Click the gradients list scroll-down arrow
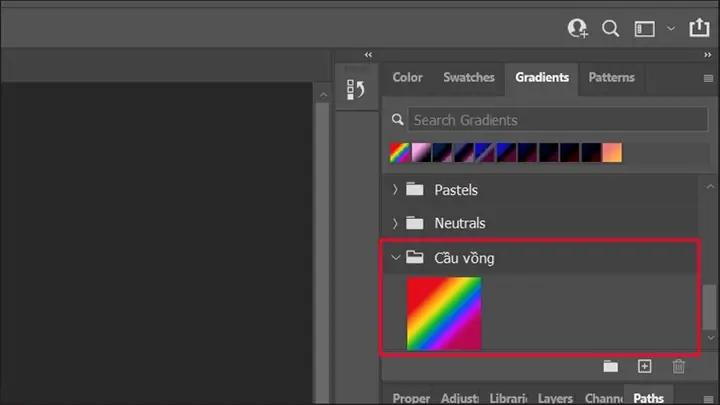 [x=711, y=338]
